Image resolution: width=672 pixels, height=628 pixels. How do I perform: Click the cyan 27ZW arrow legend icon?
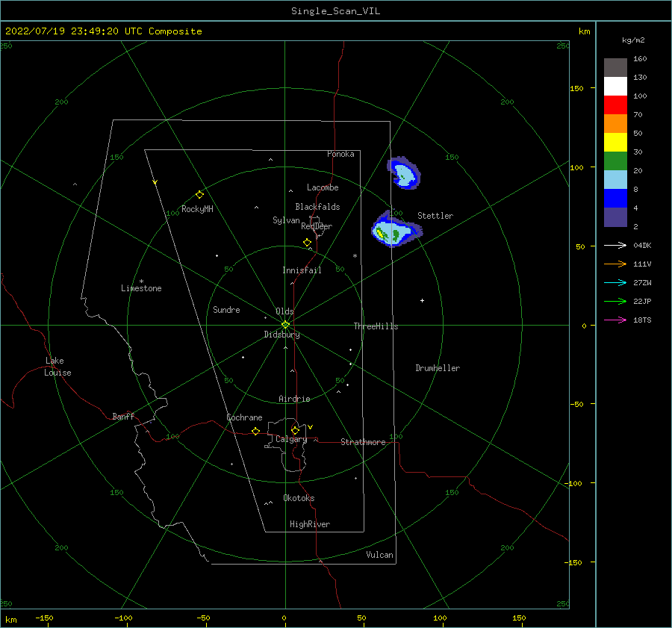[615, 282]
